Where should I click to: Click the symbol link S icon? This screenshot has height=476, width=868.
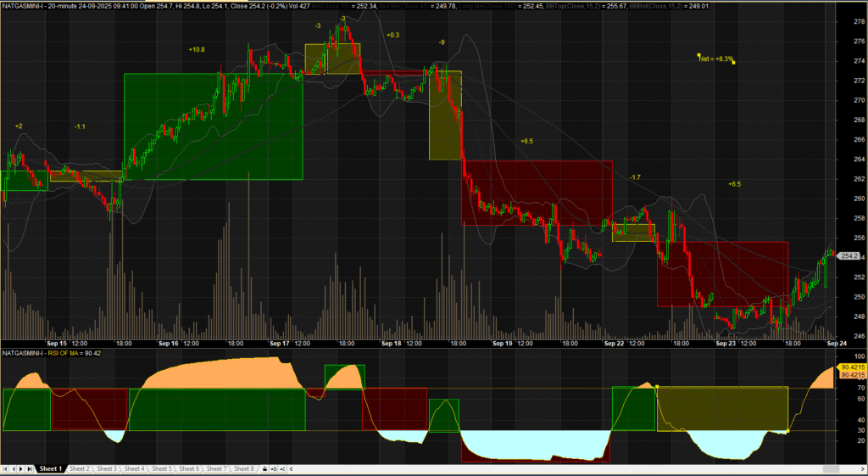tap(274, 469)
